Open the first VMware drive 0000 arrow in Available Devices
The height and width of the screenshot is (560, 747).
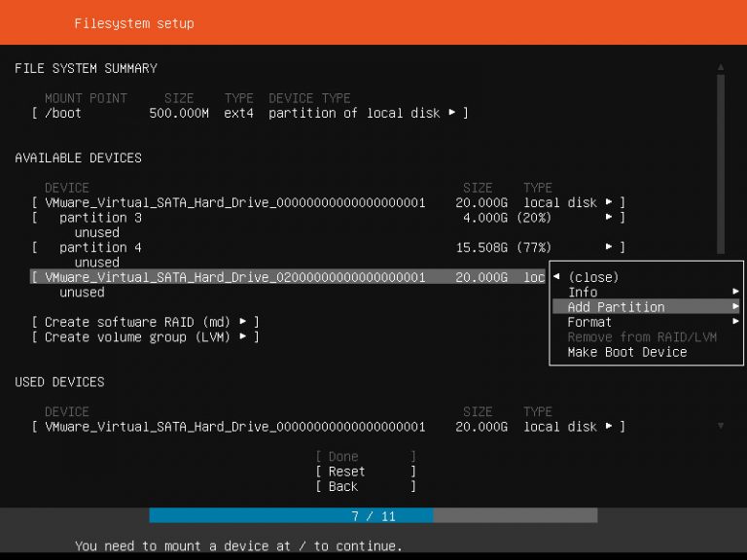pos(608,202)
